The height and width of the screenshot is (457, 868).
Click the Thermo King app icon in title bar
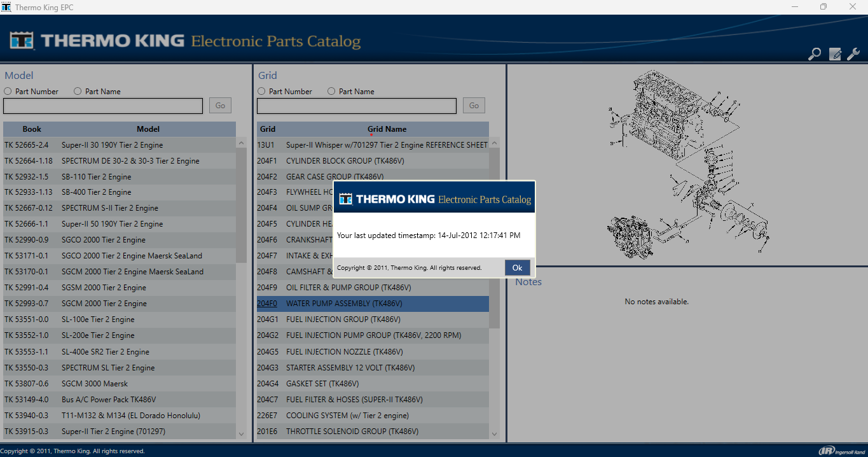point(6,6)
